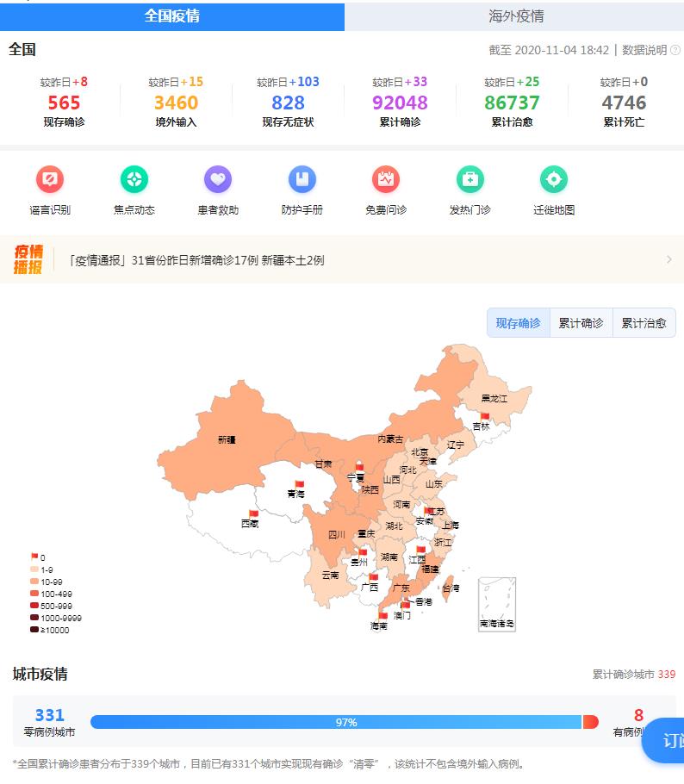
Task: Click the 数据说明 link
Action: click(x=644, y=50)
